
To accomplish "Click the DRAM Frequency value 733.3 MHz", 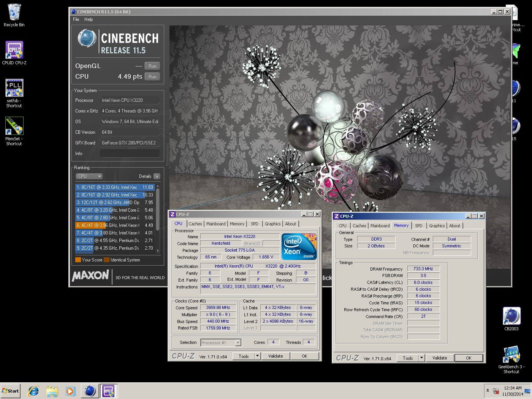I will click(x=423, y=269).
